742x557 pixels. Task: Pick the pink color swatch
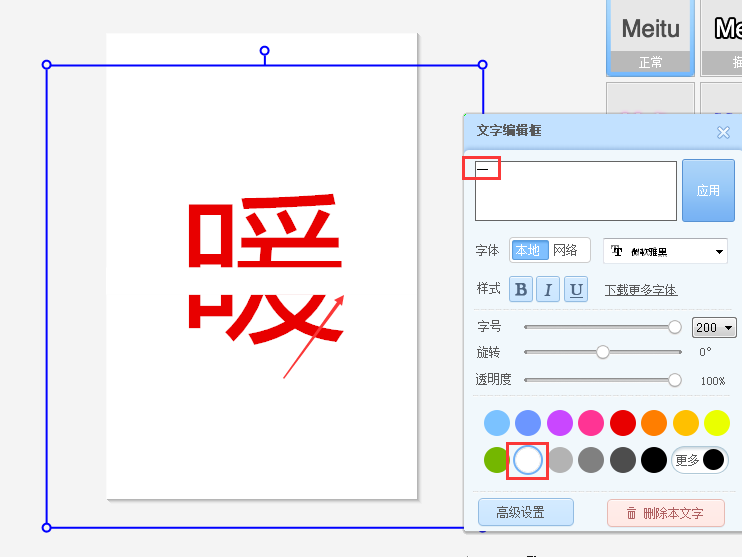[591, 423]
